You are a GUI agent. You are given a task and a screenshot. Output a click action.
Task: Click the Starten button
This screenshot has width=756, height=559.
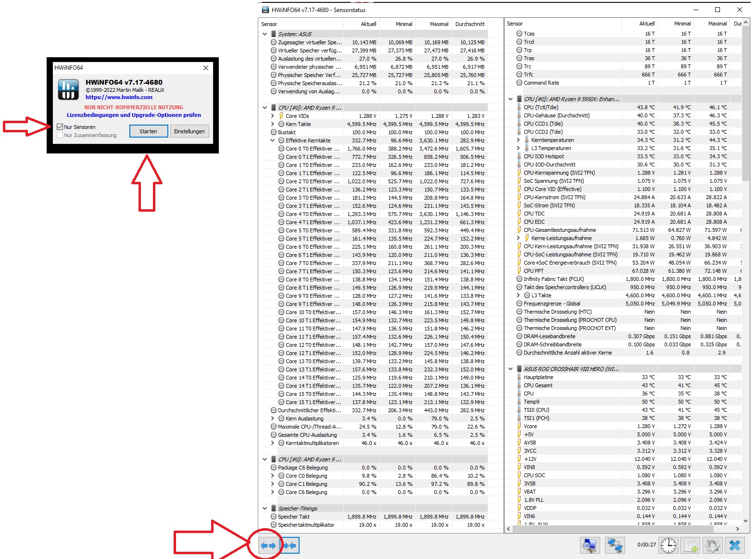[x=148, y=131]
